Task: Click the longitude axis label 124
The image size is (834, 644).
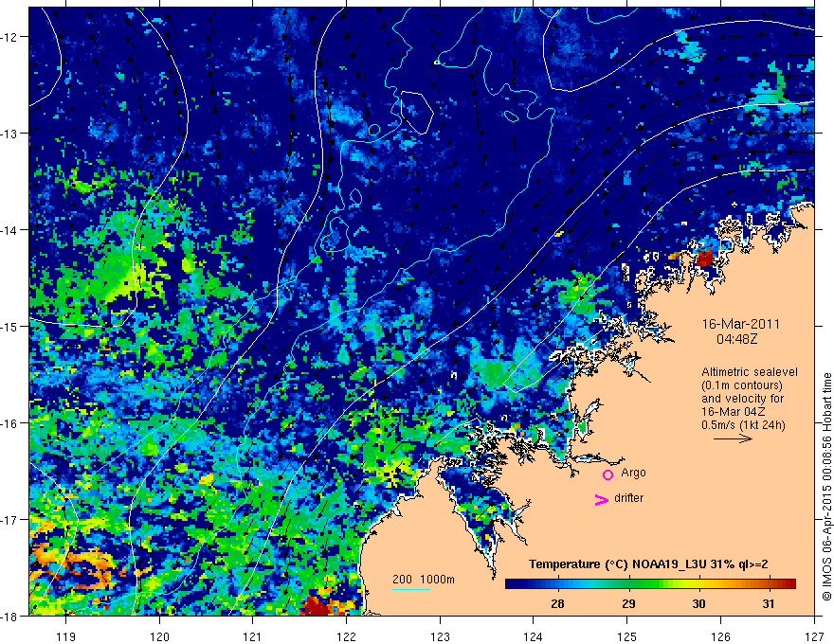Action: pyautogui.click(x=534, y=636)
